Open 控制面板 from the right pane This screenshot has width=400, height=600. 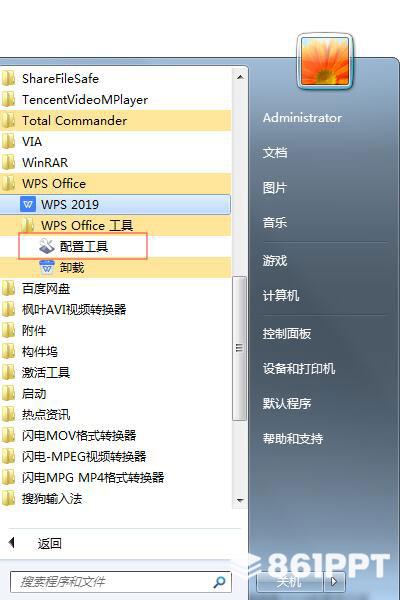coord(287,334)
